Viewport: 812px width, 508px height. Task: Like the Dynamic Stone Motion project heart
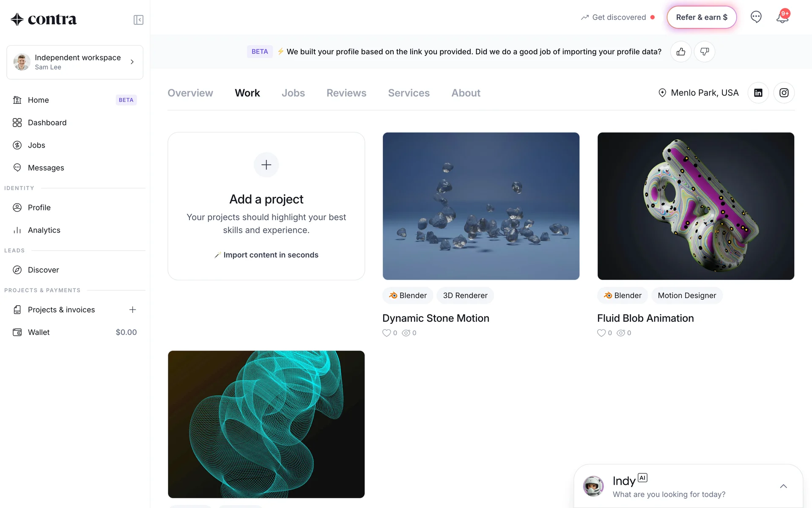tap(387, 333)
